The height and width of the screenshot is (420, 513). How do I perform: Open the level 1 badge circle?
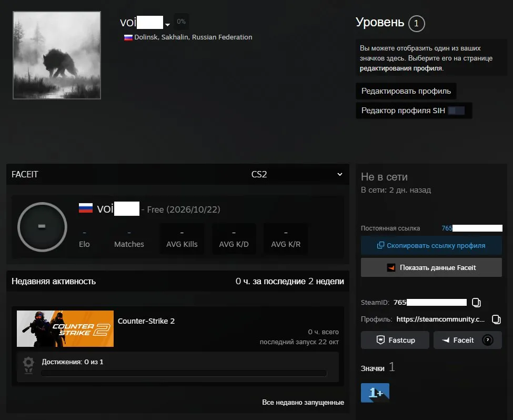click(416, 24)
